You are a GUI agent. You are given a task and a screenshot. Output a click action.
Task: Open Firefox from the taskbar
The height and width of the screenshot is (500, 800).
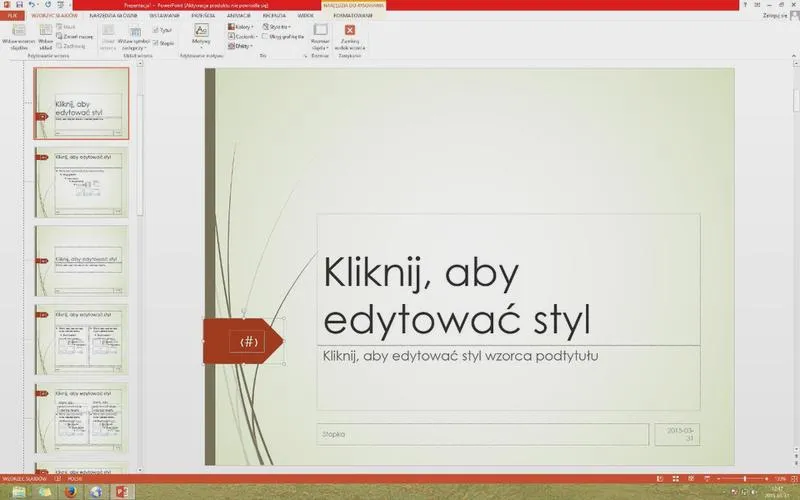pyautogui.click(x=70, y=492)
